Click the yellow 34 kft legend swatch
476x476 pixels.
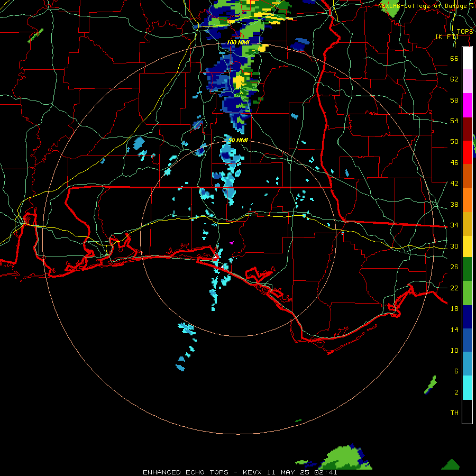point(467,246)
